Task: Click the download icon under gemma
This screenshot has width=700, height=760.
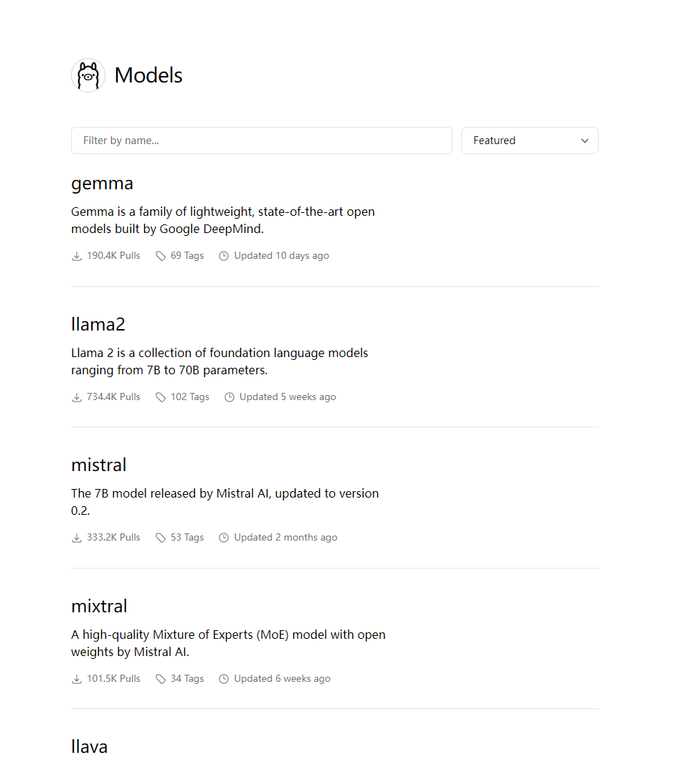Action: [77, 256]
